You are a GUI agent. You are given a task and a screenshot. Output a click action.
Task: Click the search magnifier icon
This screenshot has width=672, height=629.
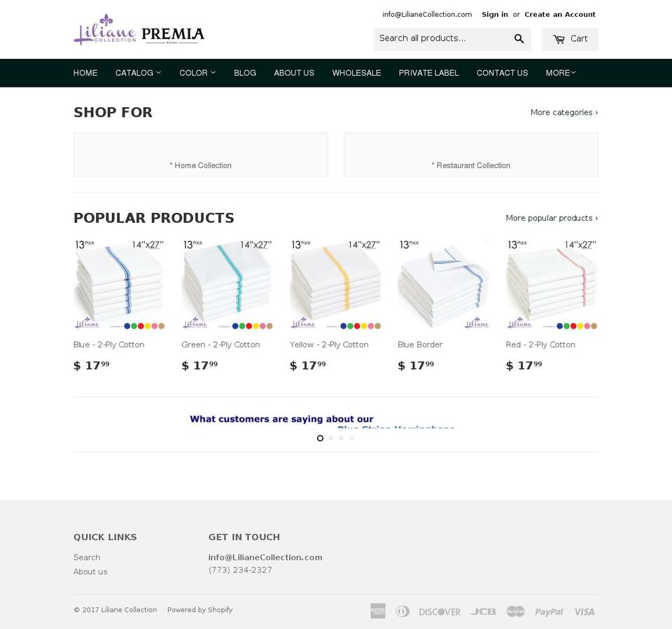point(519,39)
